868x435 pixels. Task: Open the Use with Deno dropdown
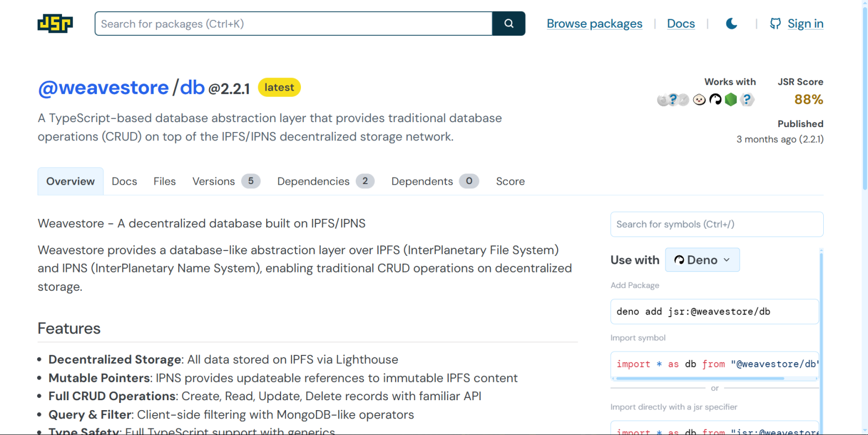pyautogui.click(x=702, y=260)
